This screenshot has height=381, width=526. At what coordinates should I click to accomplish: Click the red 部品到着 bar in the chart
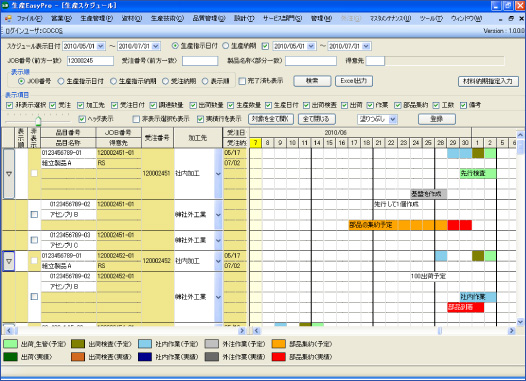466,307
